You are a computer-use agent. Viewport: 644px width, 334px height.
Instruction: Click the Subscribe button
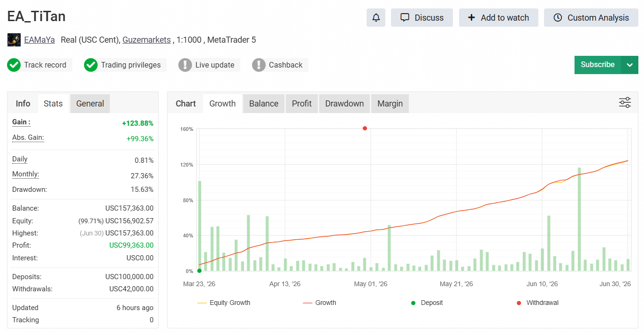(x=598, y=65)
